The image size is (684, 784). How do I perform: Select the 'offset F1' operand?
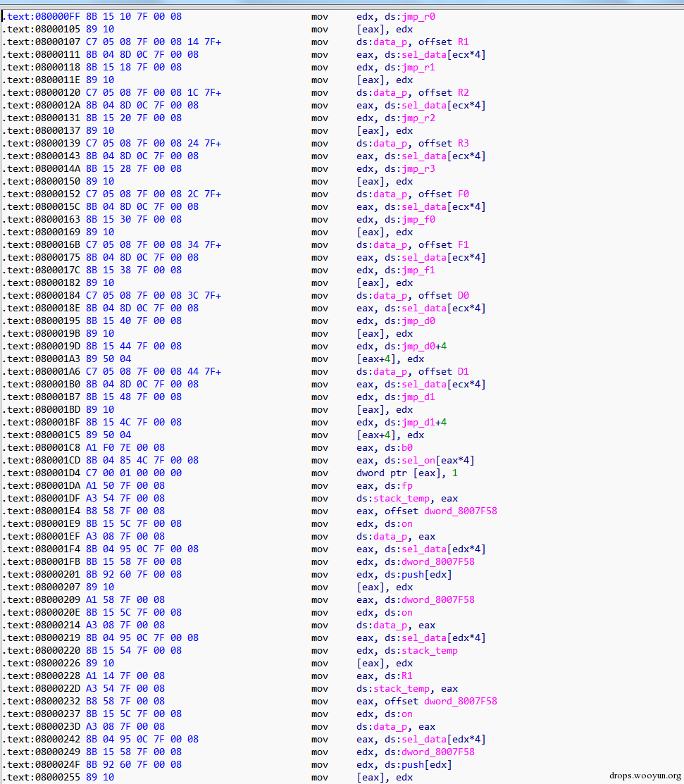click(444, 245)
